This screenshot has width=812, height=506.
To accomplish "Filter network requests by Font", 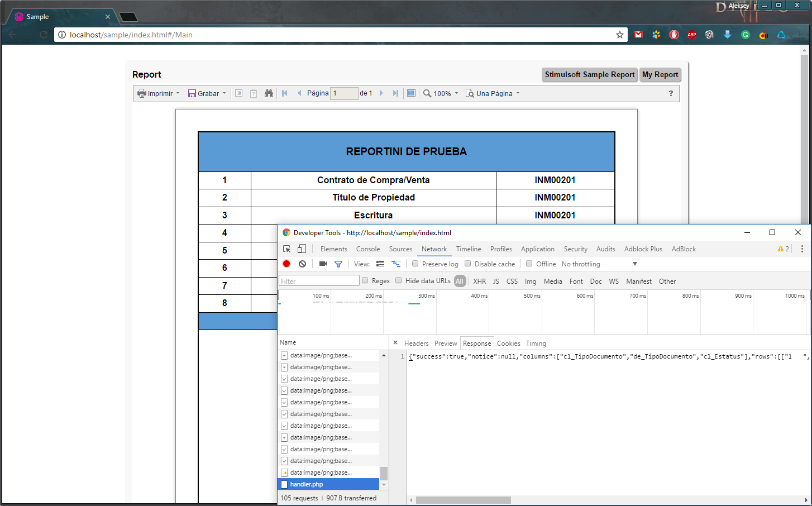I will point(576,281).
